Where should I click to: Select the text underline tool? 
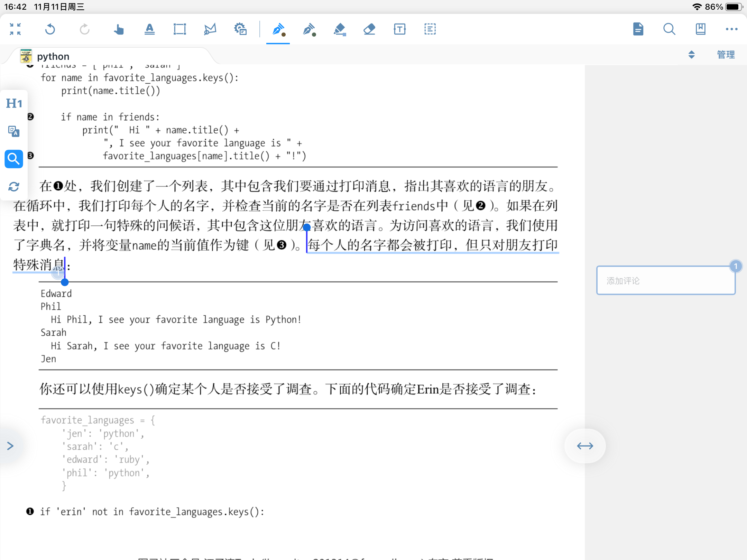[x=149, y=29]
